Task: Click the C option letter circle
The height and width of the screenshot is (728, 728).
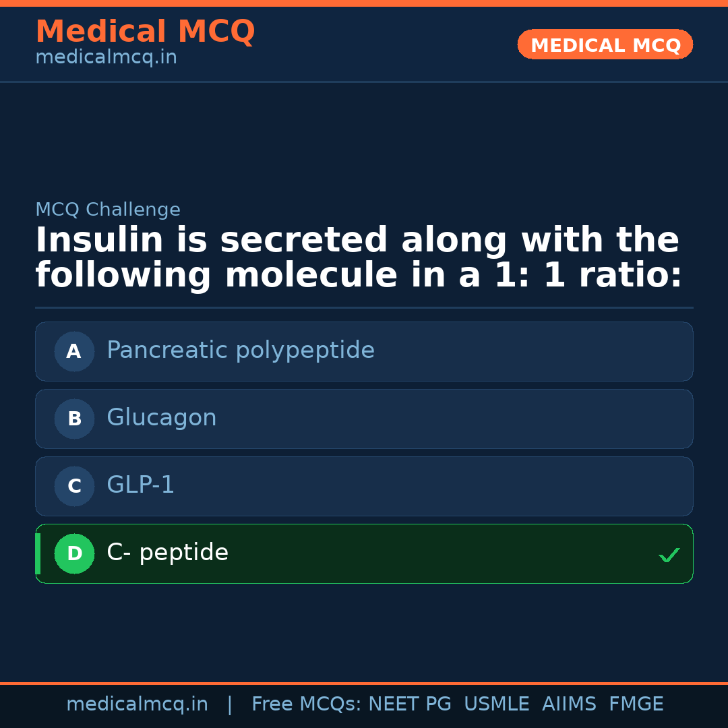Action: click(x=74, y=486)
